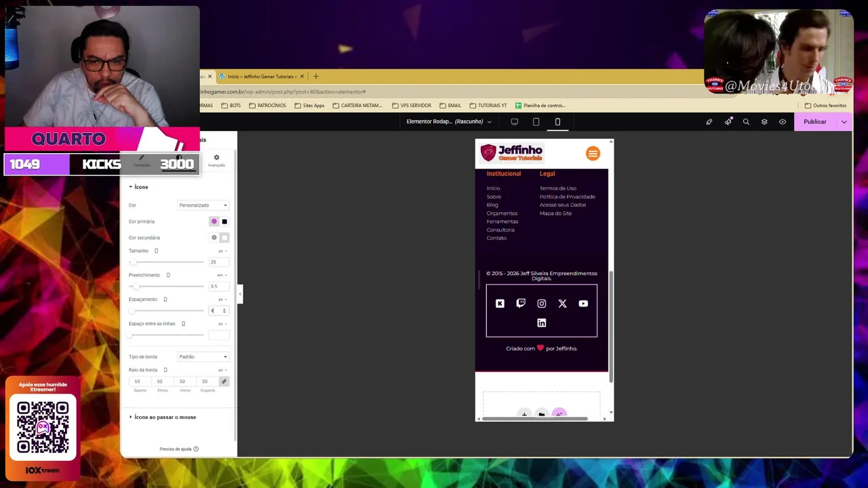
Task: Click the Tamanho value field showing 25
Action: (x=218, y=262)
